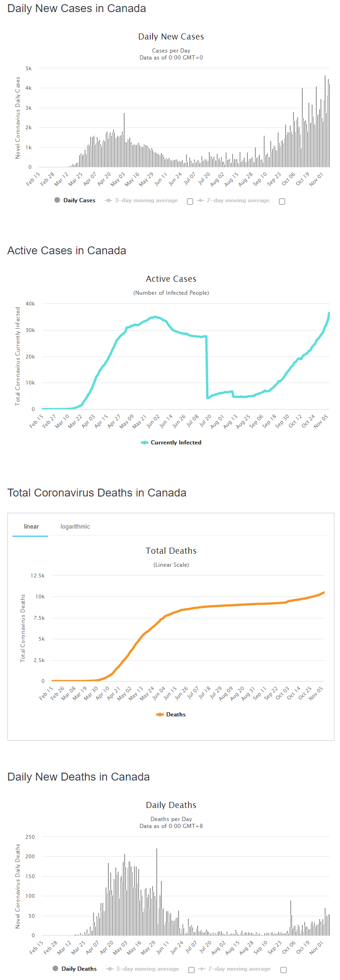Image resolution: width=340 pixels, height=980 pixels.
Task: Click the orange Deaths legend marker
Action: (160, 715)
